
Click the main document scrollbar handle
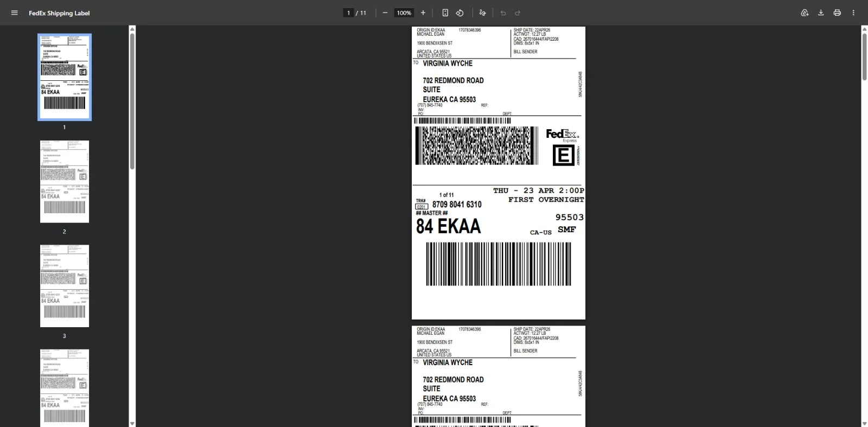click(x=865, y=56)
